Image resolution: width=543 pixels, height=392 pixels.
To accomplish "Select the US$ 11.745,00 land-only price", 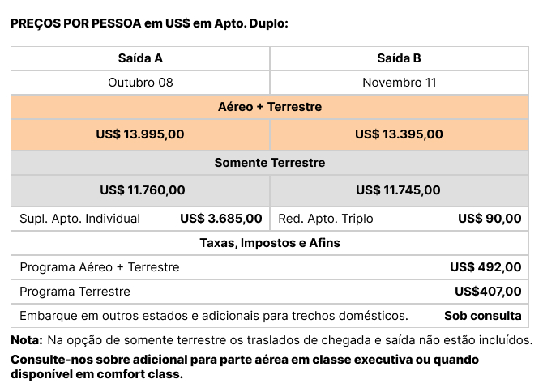I will click(x=400, y=190).
